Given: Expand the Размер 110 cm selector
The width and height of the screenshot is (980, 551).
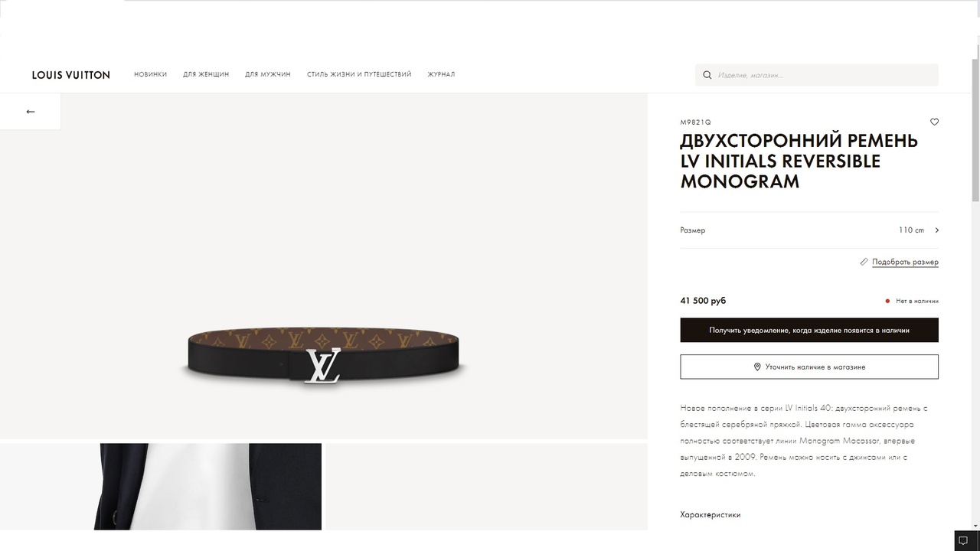Looking at the screenshot, I should click(x=809, y=230).
